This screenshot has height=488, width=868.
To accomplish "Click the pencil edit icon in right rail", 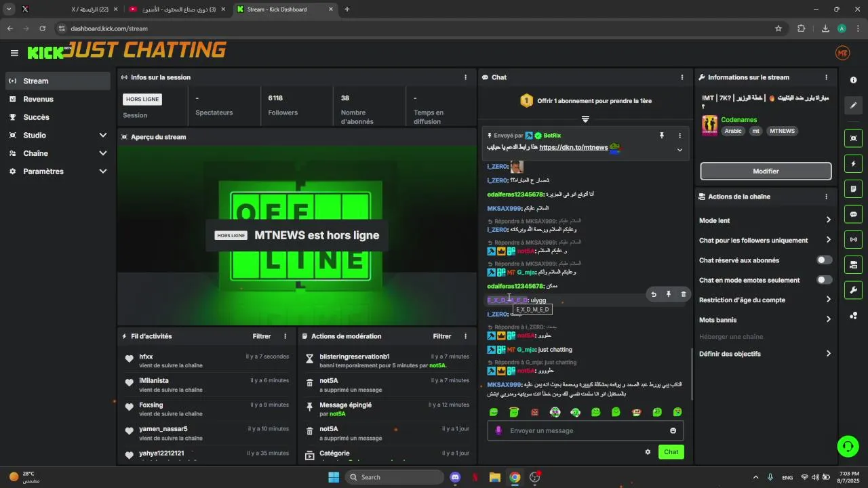I will click(853, 106).
